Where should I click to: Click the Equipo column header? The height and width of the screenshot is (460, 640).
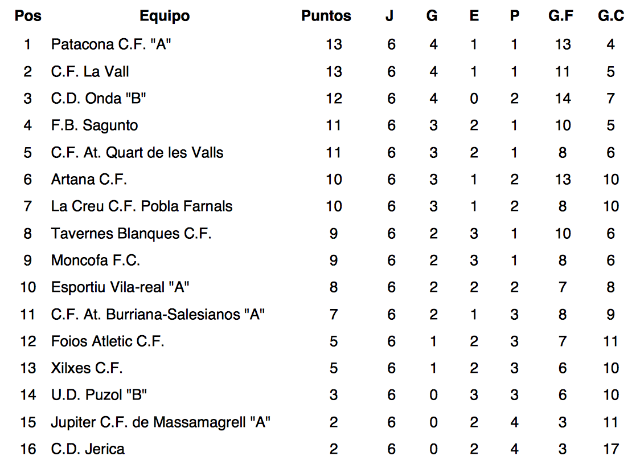click(x=164, y=16)
